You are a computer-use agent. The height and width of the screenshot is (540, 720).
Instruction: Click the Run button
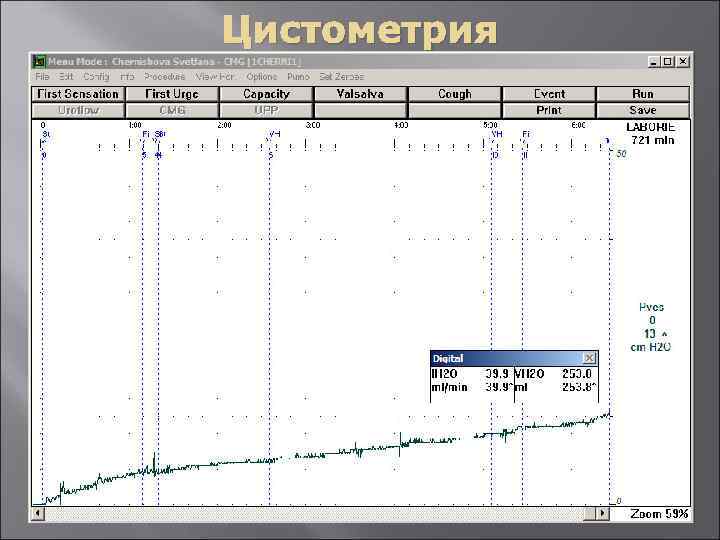click(643, 94)
